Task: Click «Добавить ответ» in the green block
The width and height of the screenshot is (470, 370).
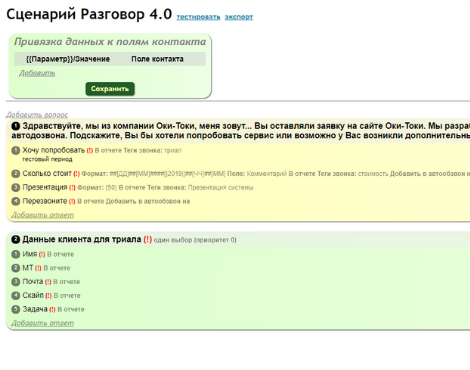Action: [x=43, y=323]
